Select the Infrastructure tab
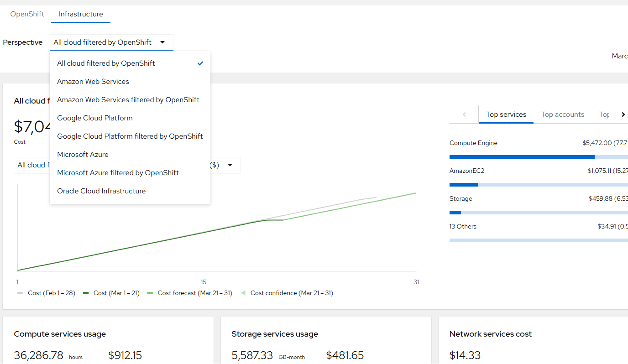628x364 pixels. pyautogui.click(x=81, y=14)
